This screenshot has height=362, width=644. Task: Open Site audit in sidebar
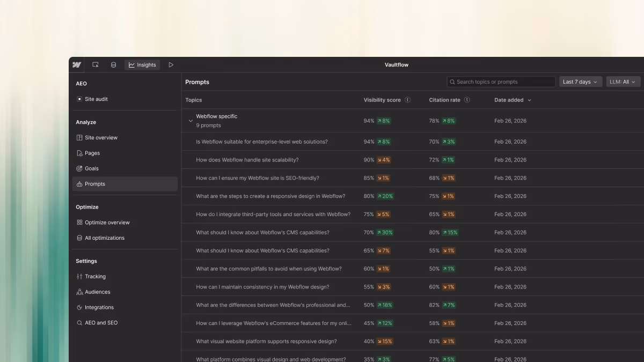[125, 99]
